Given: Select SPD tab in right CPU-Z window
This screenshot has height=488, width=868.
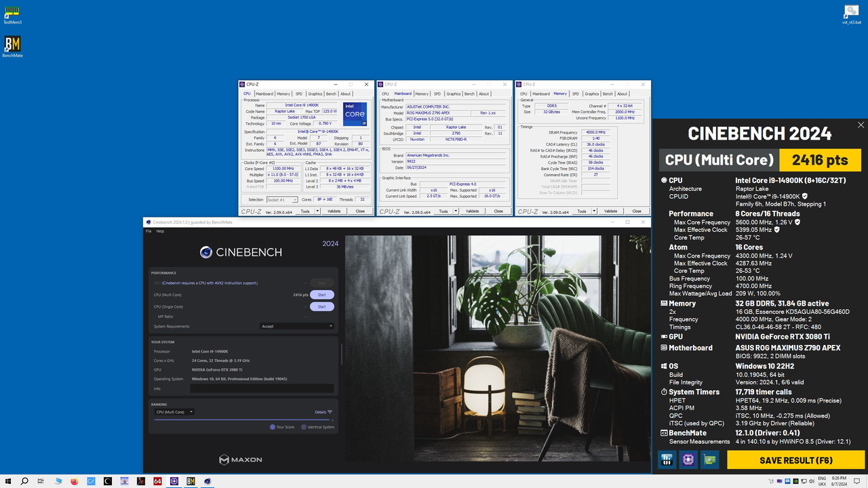Looking at the screenshot, I should (576, 94).
